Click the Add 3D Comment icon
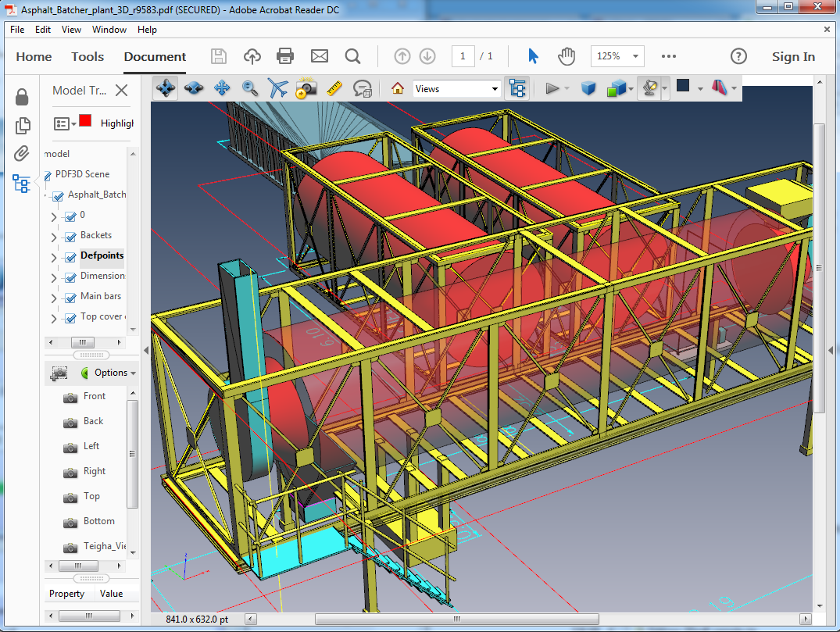840x632 pixels. (362, 88)
